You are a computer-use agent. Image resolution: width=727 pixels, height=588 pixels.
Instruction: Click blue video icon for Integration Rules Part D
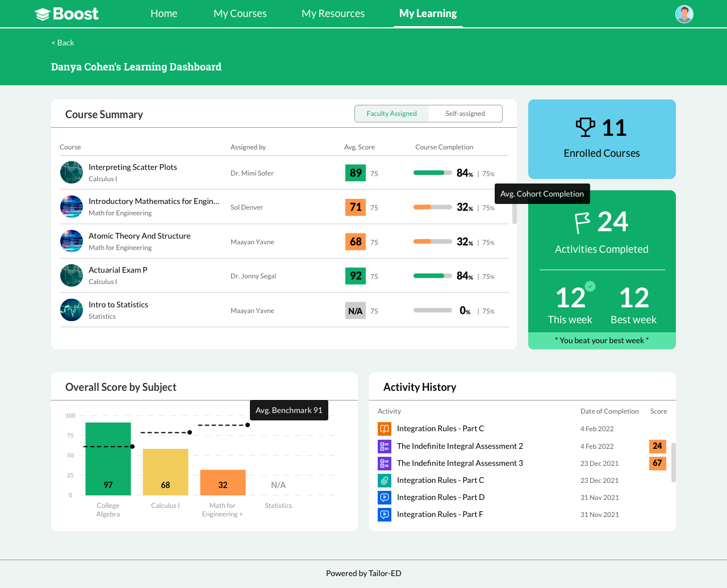(x=385, y=498)
